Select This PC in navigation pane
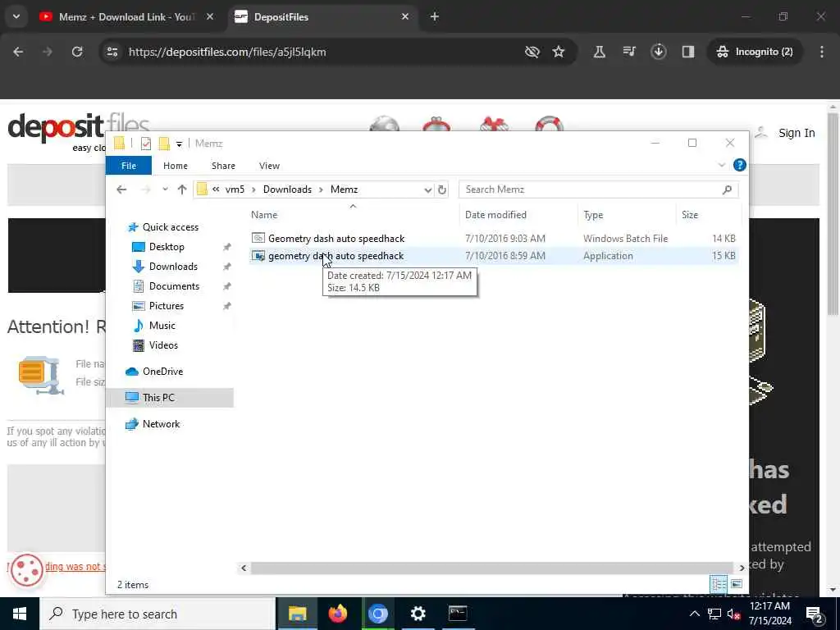Screen dimensions: 840x630 (x=158, y=398)
